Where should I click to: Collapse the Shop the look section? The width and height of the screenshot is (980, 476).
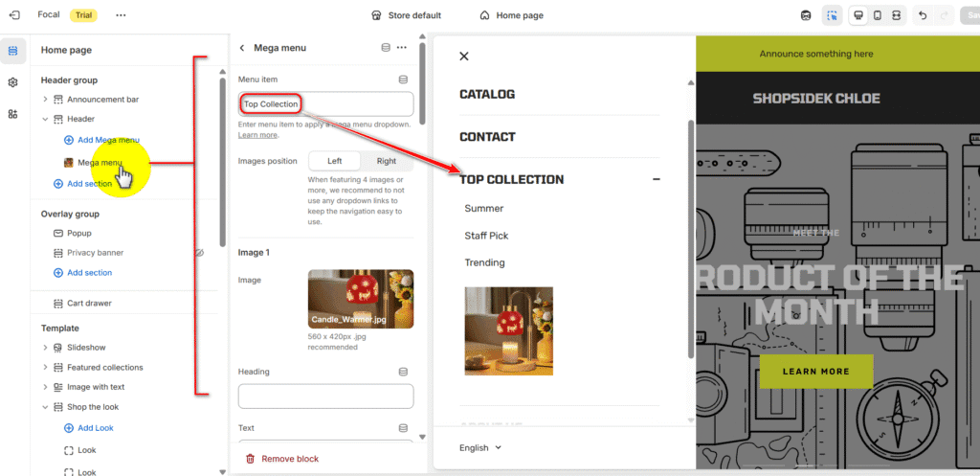coord(45,407)
